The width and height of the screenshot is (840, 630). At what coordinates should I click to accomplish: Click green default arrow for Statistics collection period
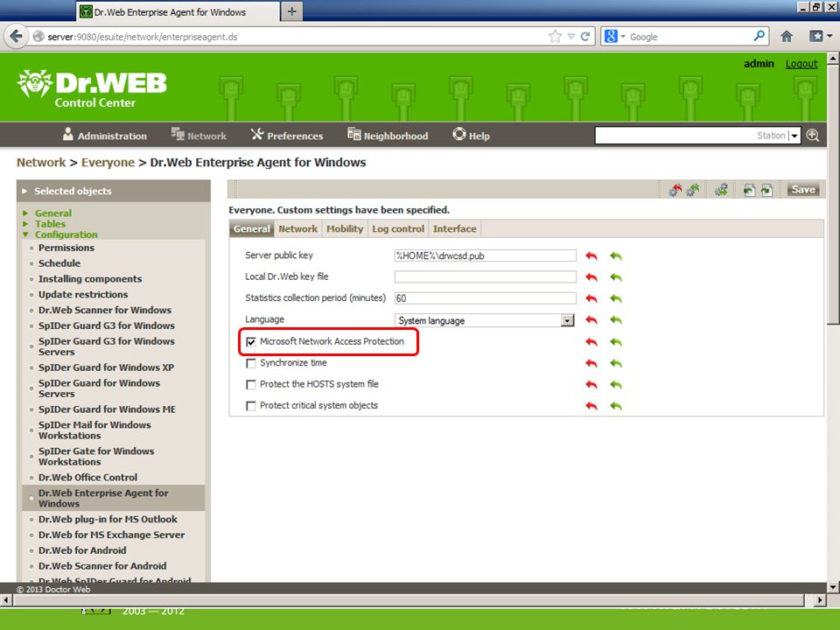coord(616,298)
